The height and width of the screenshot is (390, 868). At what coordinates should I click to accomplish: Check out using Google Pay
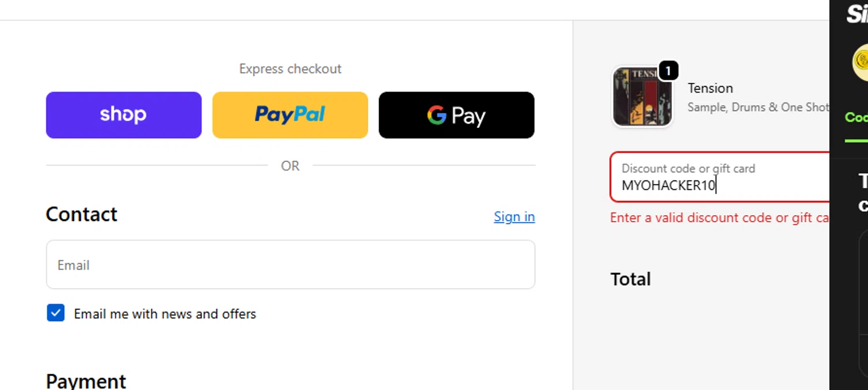[x=456, y=115]
